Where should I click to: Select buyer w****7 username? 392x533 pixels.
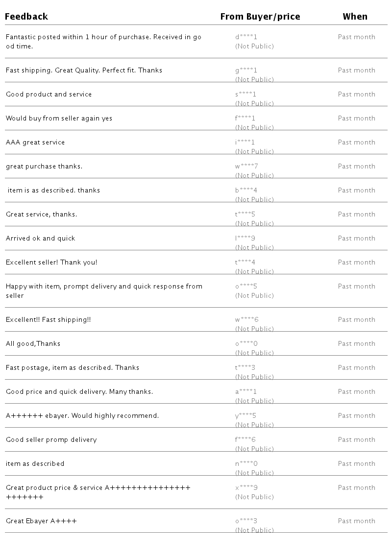(246, 166)
